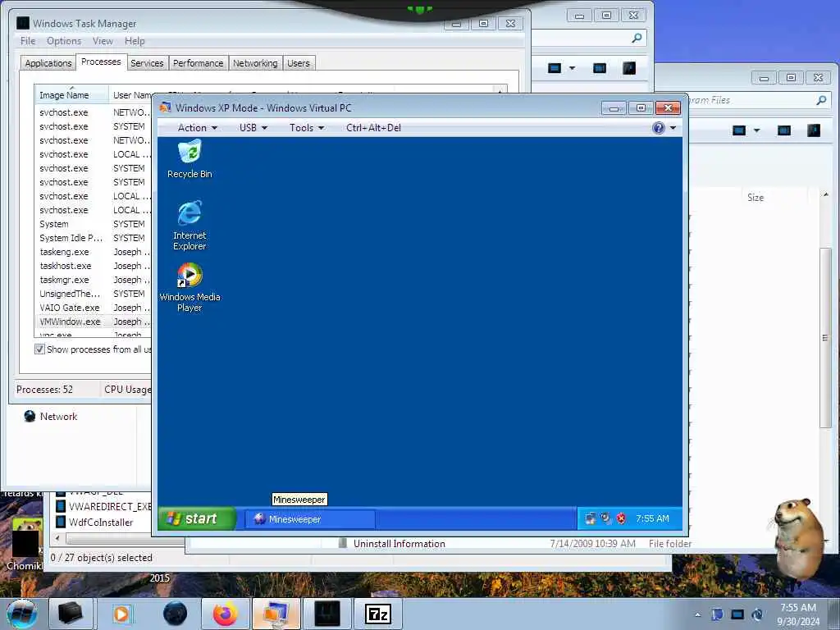The width and height of the screenshot is (840, 630).
Task: Open 7-Zip from the taskbar
Action: click(x=378, y=614)
